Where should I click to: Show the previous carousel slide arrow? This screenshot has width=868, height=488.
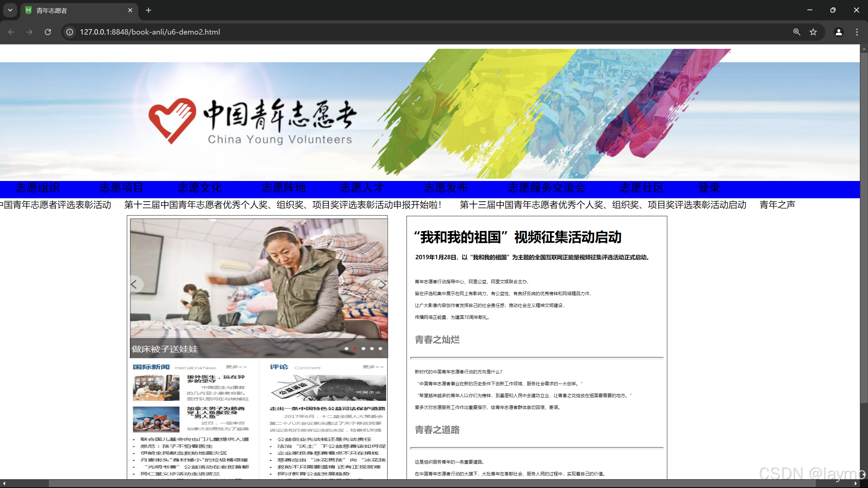click(135, 284)
